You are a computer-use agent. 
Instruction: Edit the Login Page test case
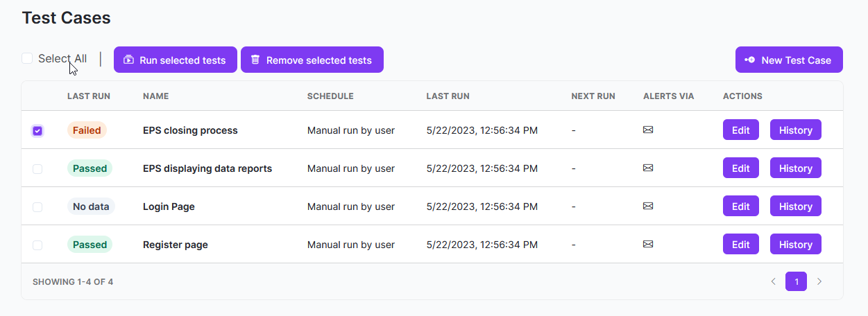[x=740, y=207]
